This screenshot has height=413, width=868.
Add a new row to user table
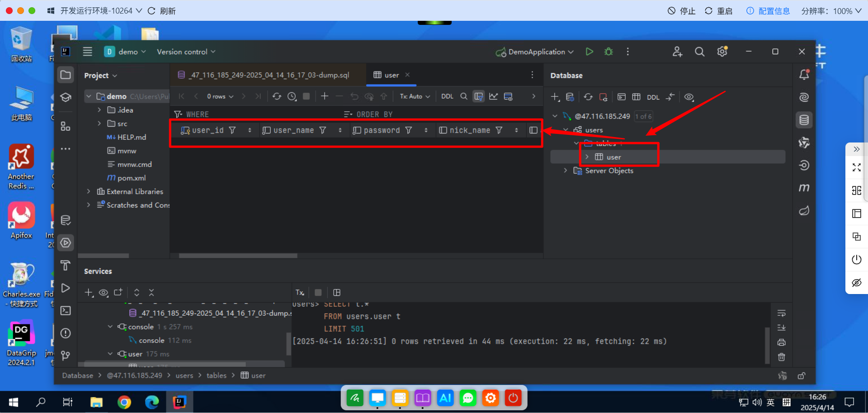(325, 96)
